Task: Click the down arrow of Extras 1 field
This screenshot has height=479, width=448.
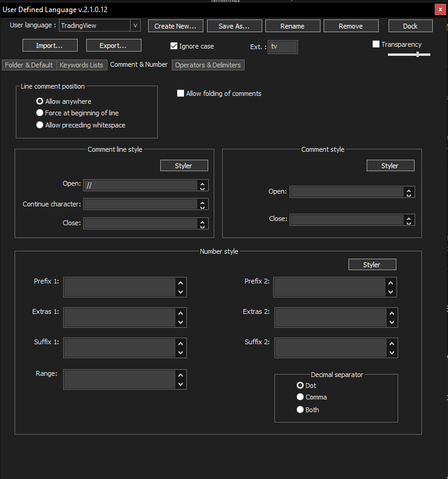Action: pos(181,322)
